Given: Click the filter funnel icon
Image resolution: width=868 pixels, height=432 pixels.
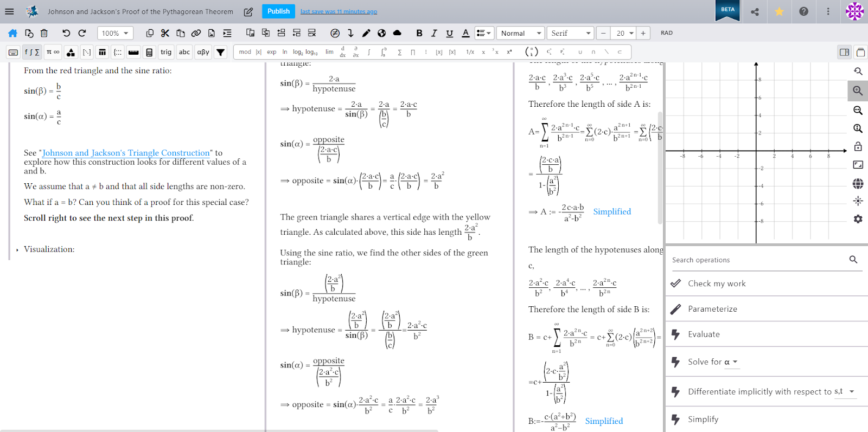Looking at the screenshot, I should (x=220, y=52).
